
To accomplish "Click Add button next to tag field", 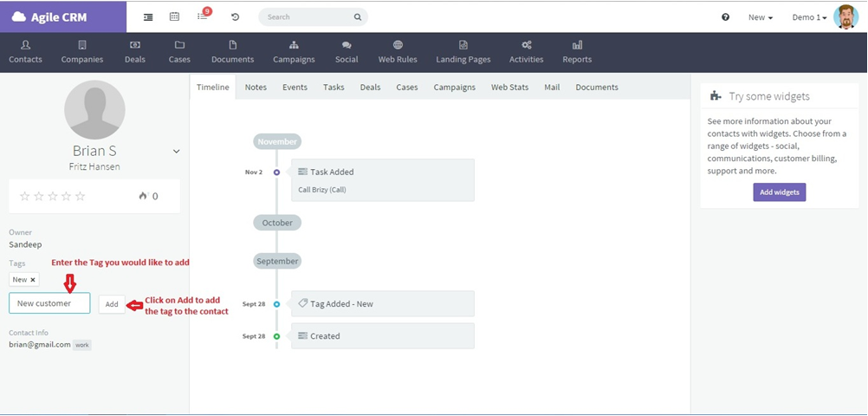I will [112, 304].
